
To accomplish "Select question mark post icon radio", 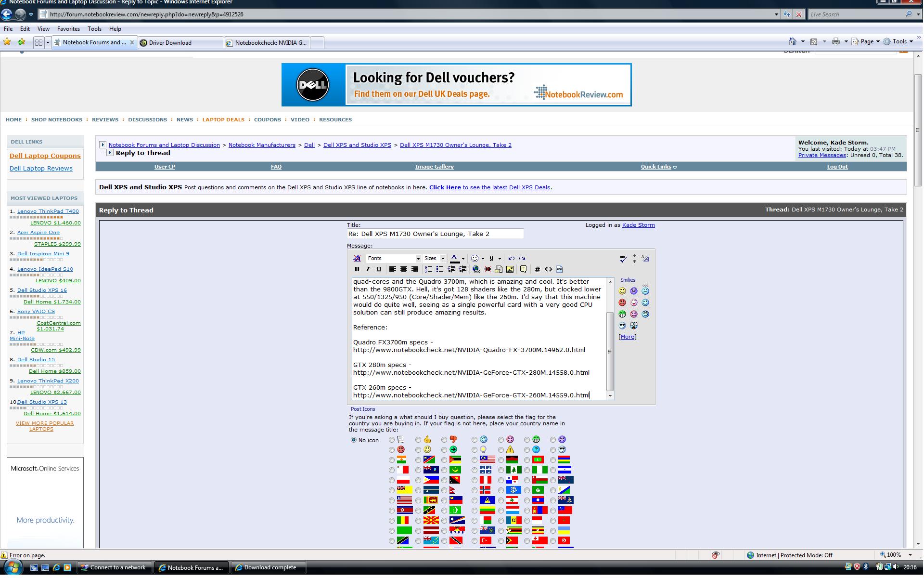I will 527,450.
